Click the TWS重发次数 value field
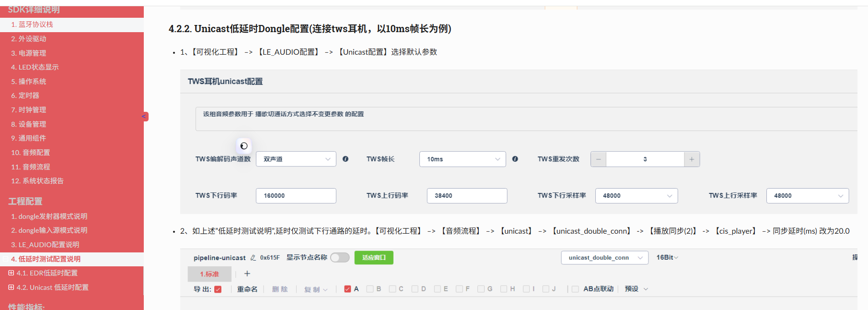Screen dimensions: 868x310 pos(645,159)
